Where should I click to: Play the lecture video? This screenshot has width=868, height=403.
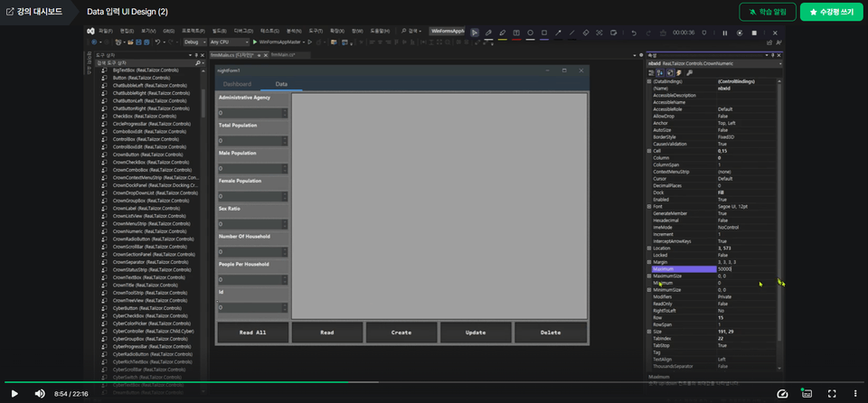14,393
